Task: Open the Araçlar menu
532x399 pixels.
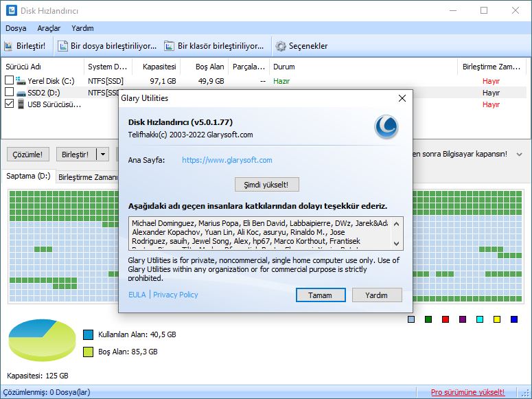Action: [49, 29]
